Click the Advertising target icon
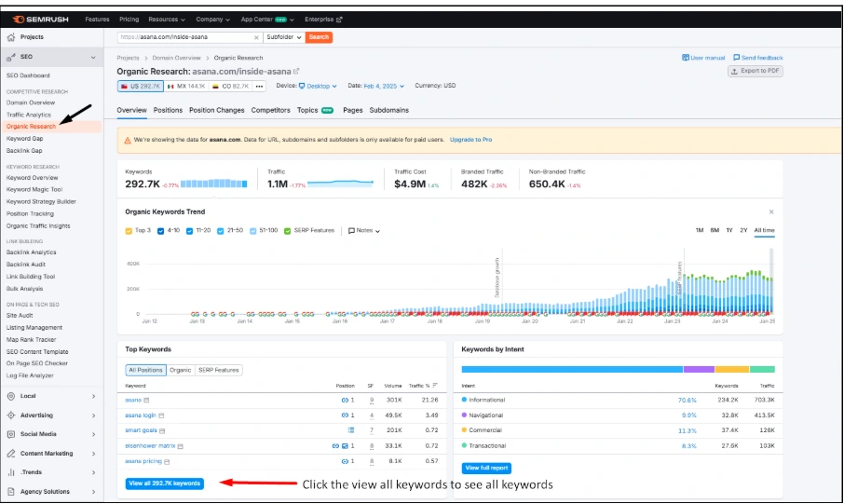 tap(11, 415)
